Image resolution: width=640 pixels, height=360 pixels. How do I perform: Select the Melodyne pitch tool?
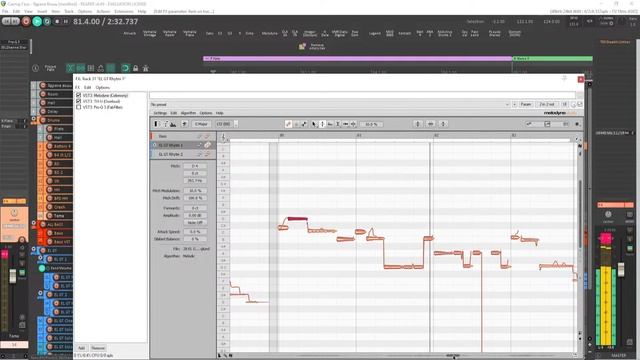tap(322, 124)
